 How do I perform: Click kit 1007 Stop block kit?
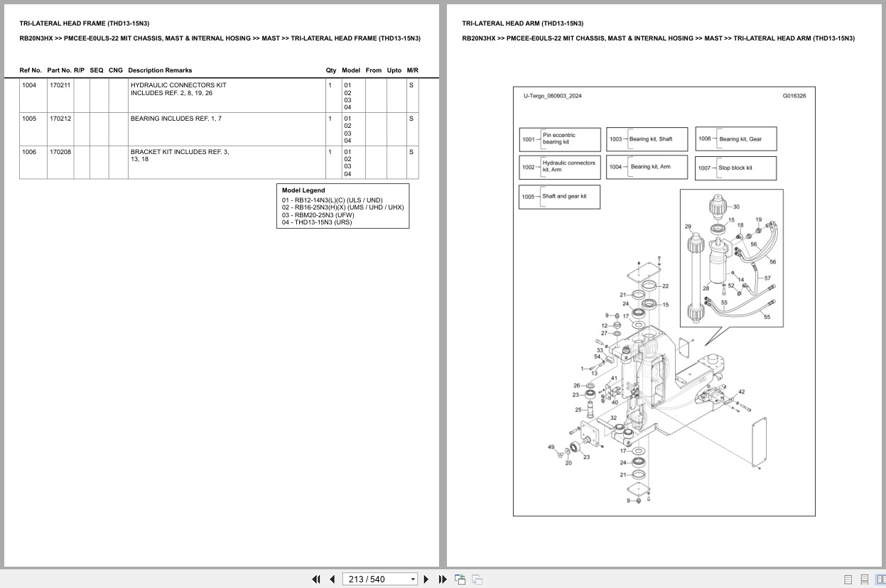736,168
